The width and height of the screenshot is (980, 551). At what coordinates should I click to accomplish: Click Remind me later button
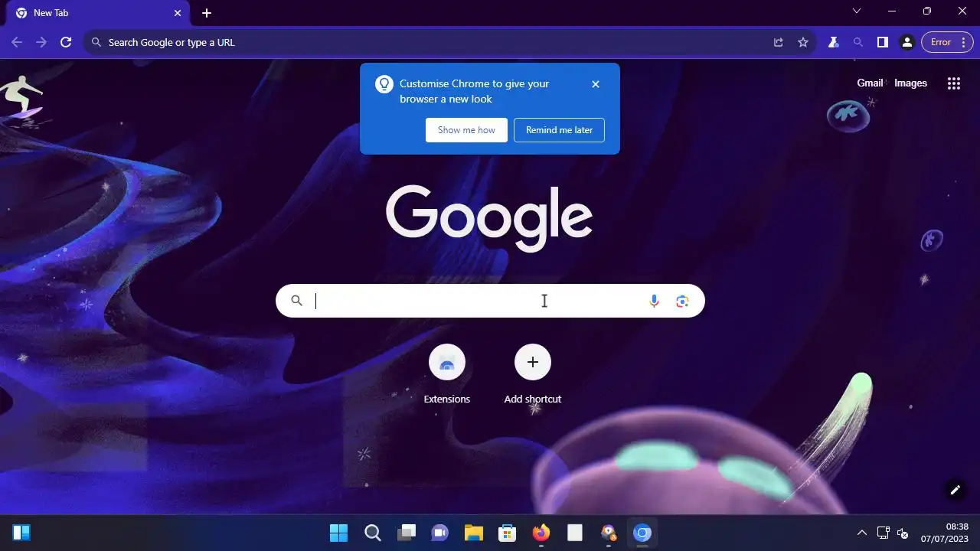coord(559,130)
